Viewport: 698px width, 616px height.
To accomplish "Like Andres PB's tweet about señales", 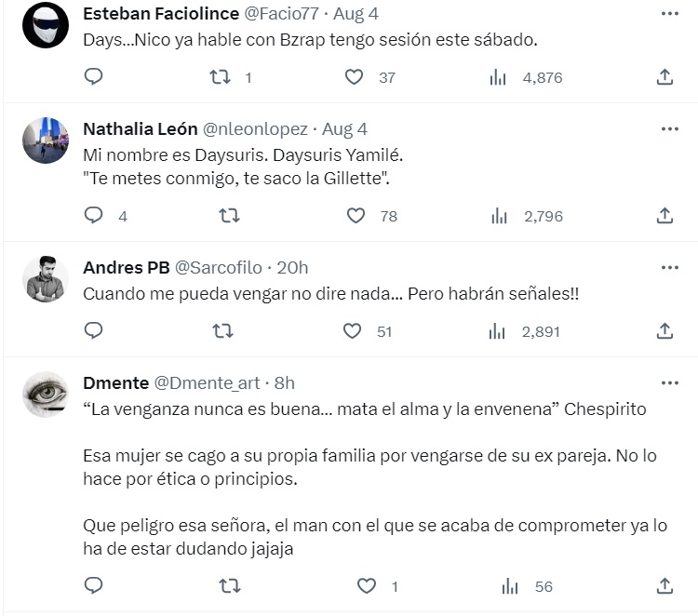I will 352,330.
